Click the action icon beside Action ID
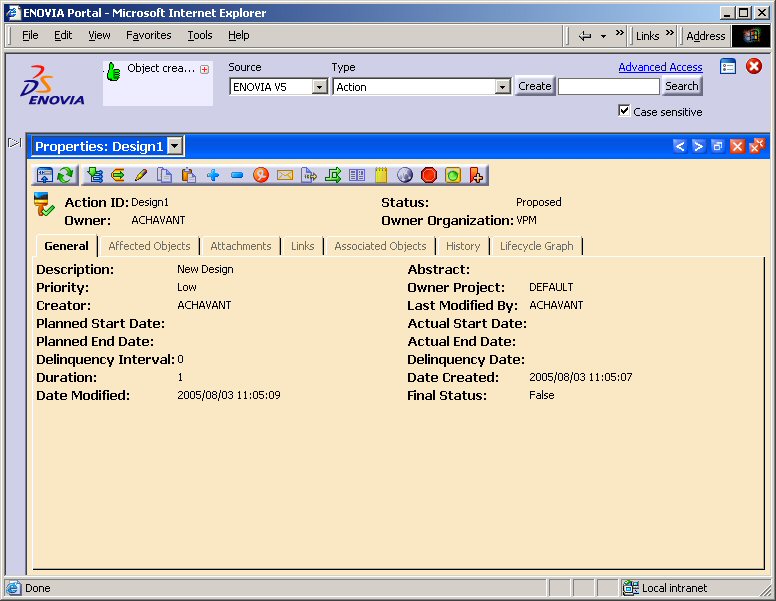Screen dimensions: 776x601 (44, 204)
